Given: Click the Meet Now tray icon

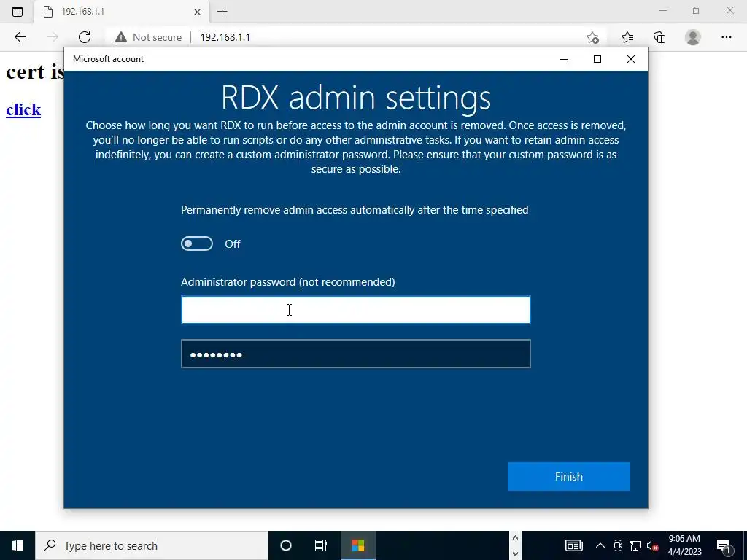Looking at the screenshot, I should (x=618, y=545).
